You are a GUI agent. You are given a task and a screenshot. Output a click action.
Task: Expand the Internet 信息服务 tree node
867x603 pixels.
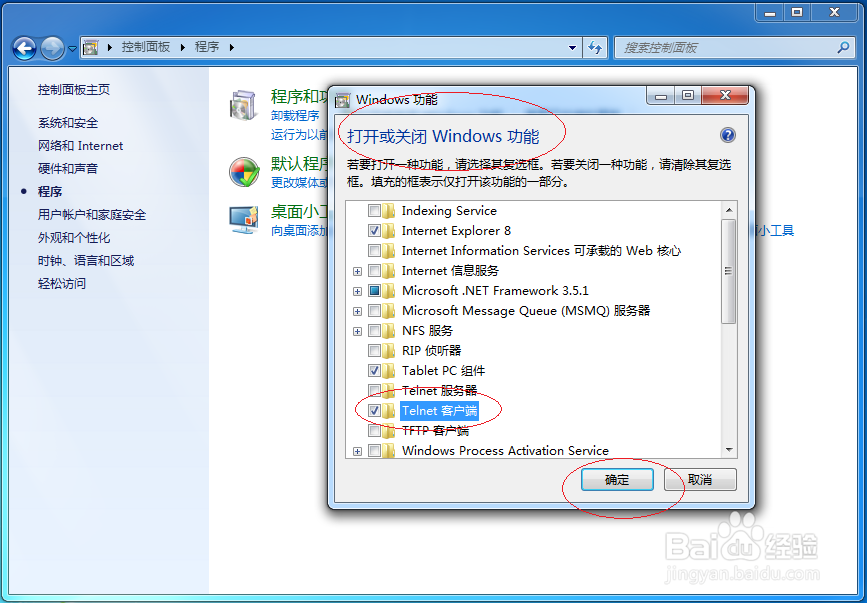(x=358, y=270)
